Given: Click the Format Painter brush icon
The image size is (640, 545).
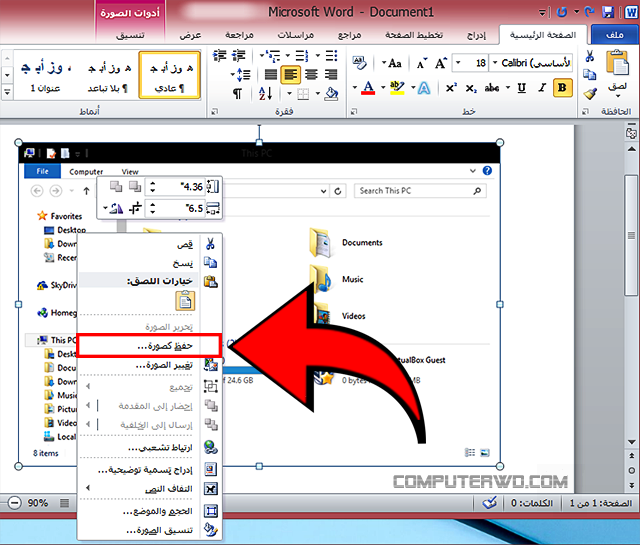Looking at the screenshot, I should click(589, 94).
